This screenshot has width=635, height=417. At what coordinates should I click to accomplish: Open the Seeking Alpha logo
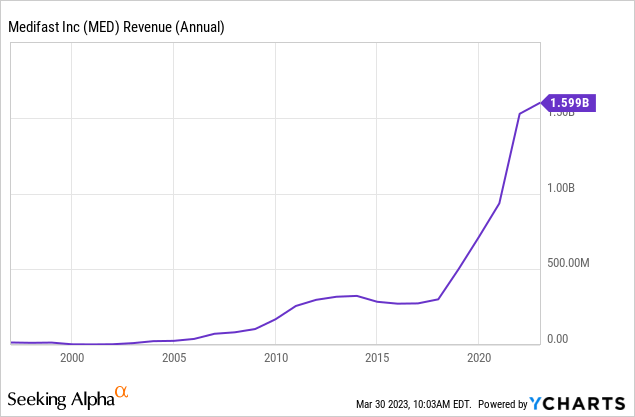coord(68,397)
